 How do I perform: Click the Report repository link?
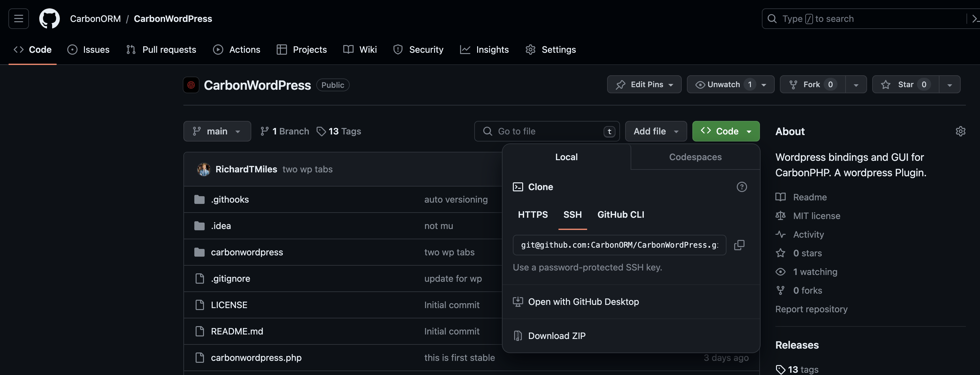(811, 309)
